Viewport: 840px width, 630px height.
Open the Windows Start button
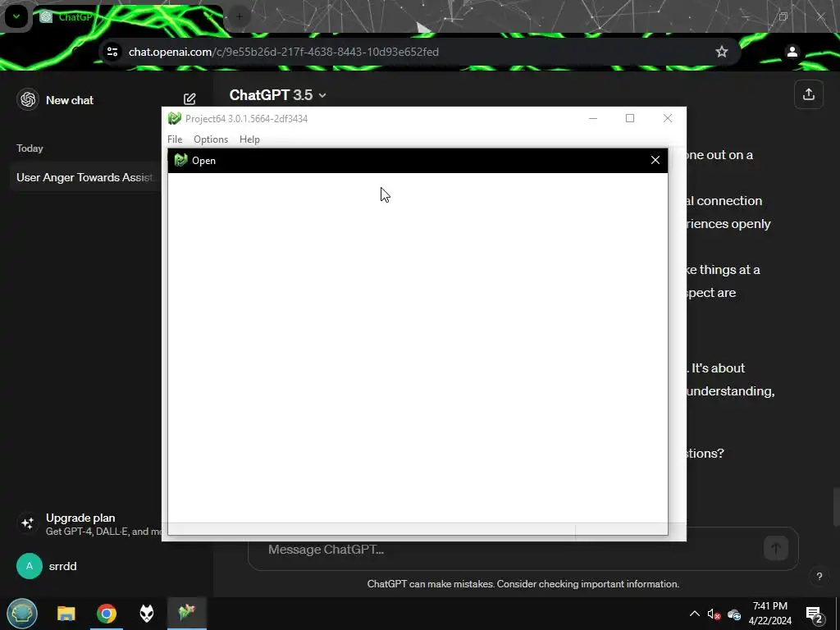22,614
